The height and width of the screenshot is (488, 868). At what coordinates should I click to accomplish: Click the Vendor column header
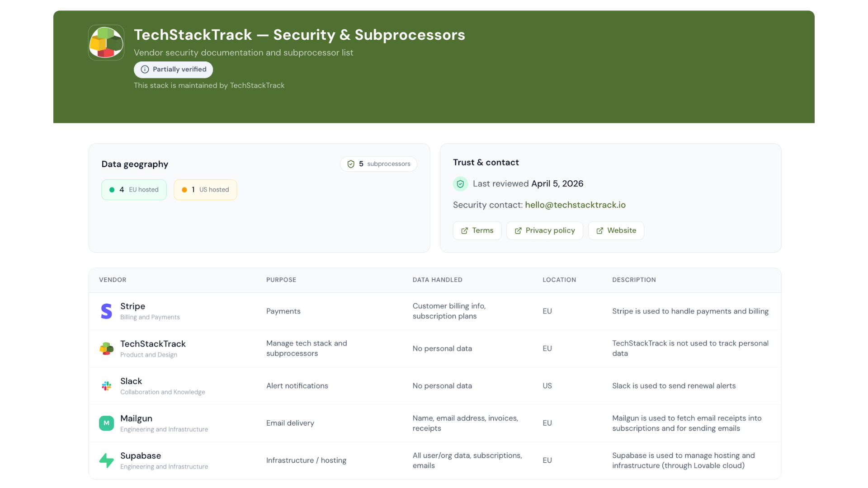tap(113, 280)
